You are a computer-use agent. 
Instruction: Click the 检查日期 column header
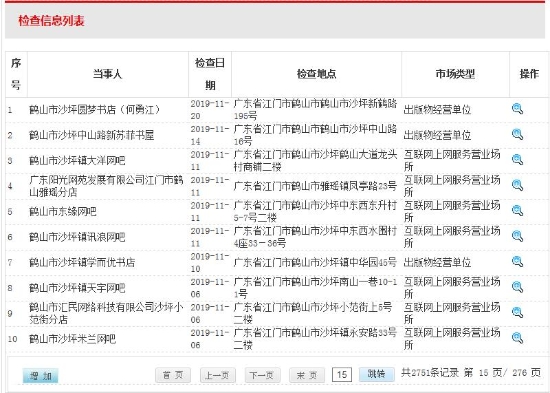click(210, 74)
